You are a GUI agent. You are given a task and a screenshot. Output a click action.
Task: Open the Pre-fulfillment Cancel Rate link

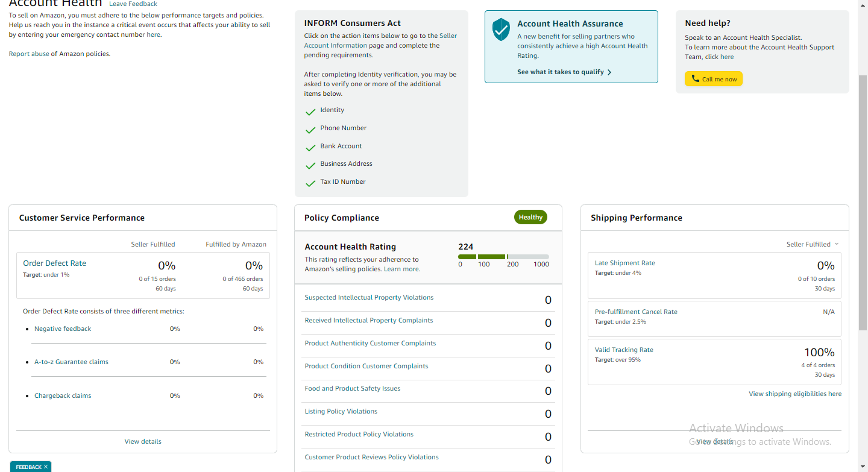[636, 312]
